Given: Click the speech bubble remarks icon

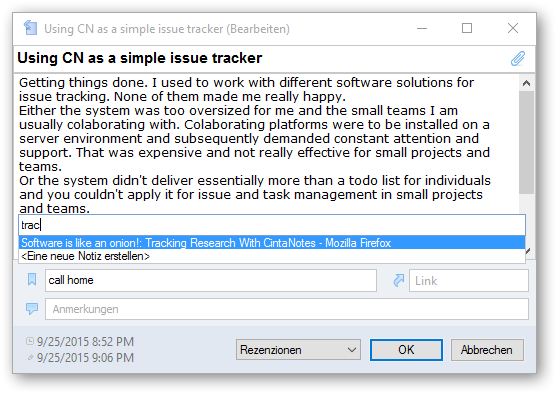Looking at the screenshot, I should (x=32, y=309).
